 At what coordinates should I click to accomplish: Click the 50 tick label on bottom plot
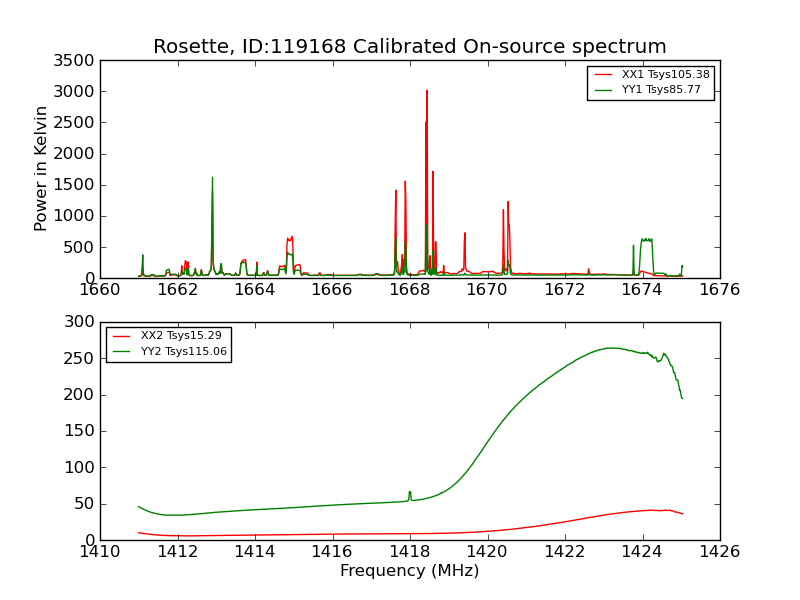click(85, 504)
